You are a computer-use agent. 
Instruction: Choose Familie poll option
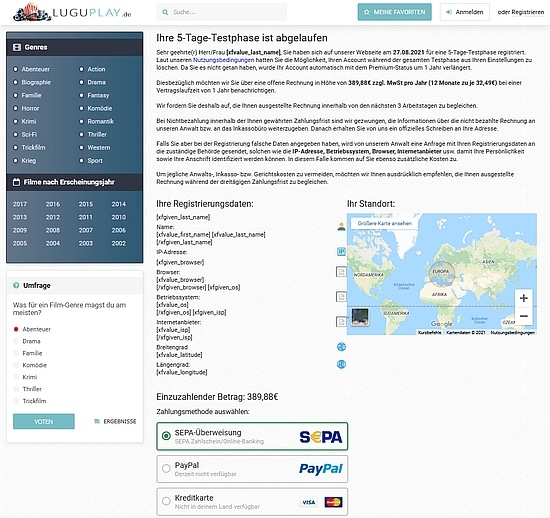click(x=16, y=353)
